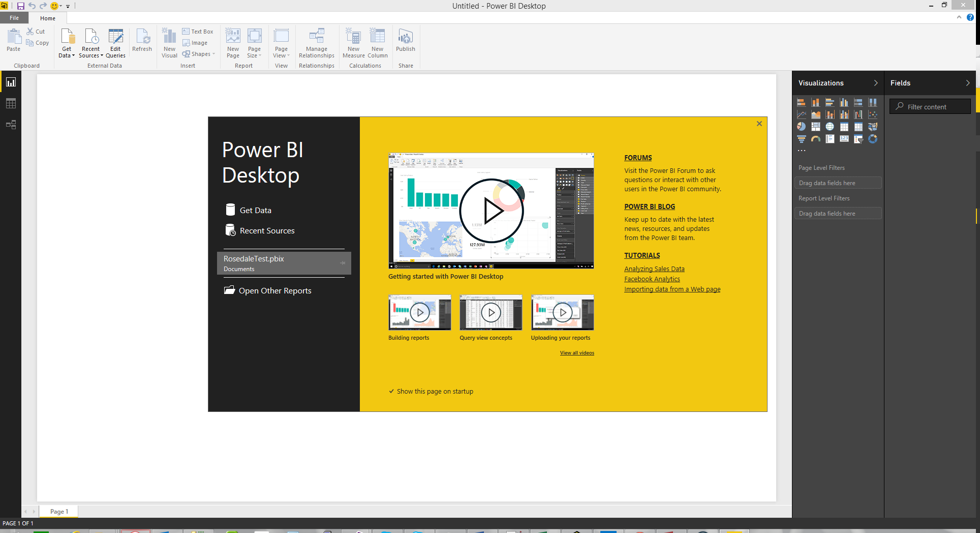The height and width of the screenshot is (533, 980).
Task: Open the Relationships view in sidebar
Action: click(11, 125)
